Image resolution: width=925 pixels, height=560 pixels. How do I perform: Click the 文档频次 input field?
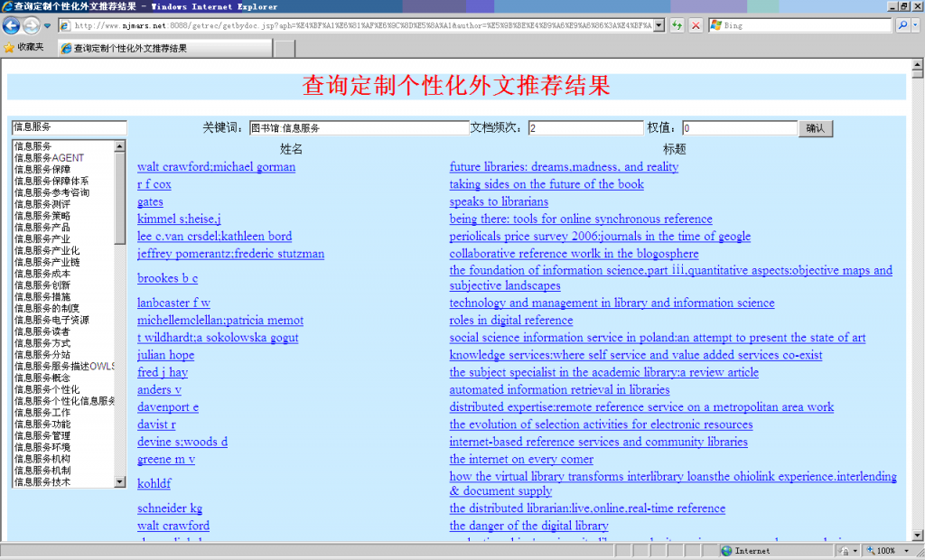tap(585, 128)
